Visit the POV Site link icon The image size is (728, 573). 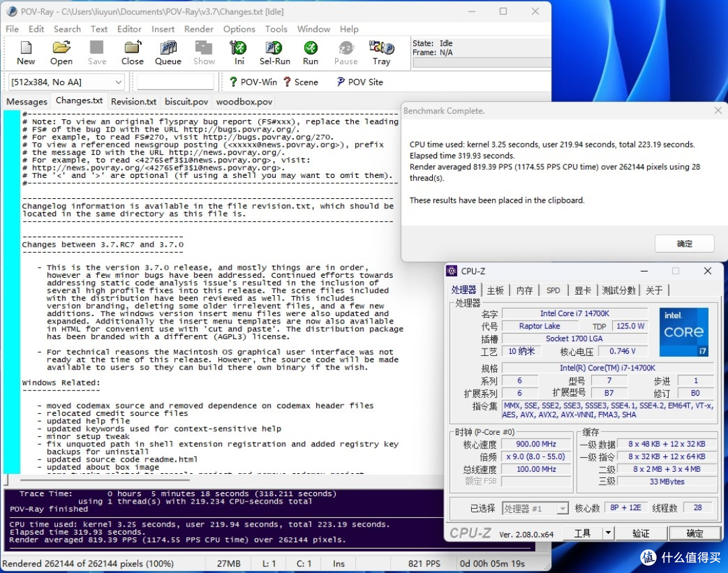pyautogui.click(x=341, y=82)
